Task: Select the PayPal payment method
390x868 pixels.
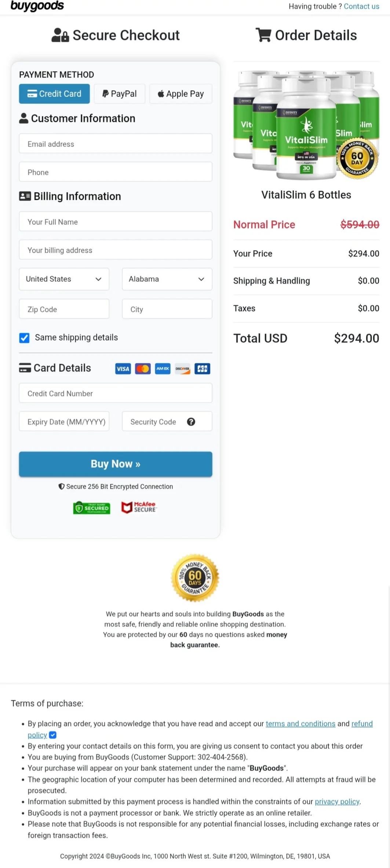Action: pos(120,94)
